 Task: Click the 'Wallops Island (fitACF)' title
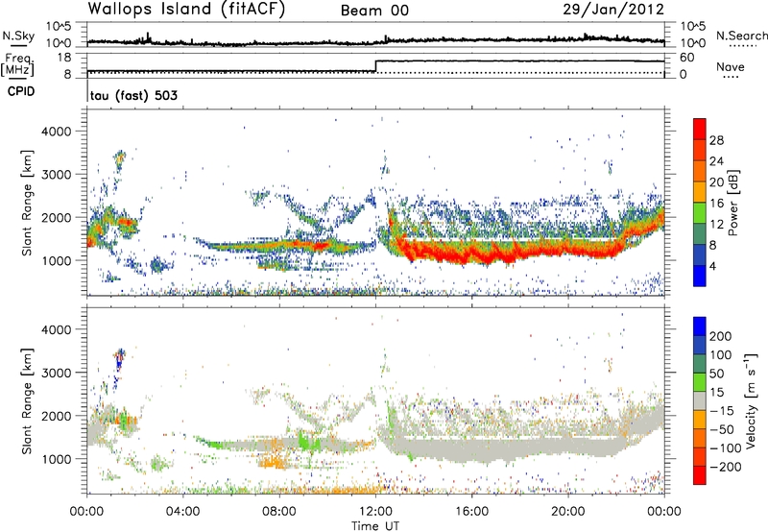tap(186, 10)
